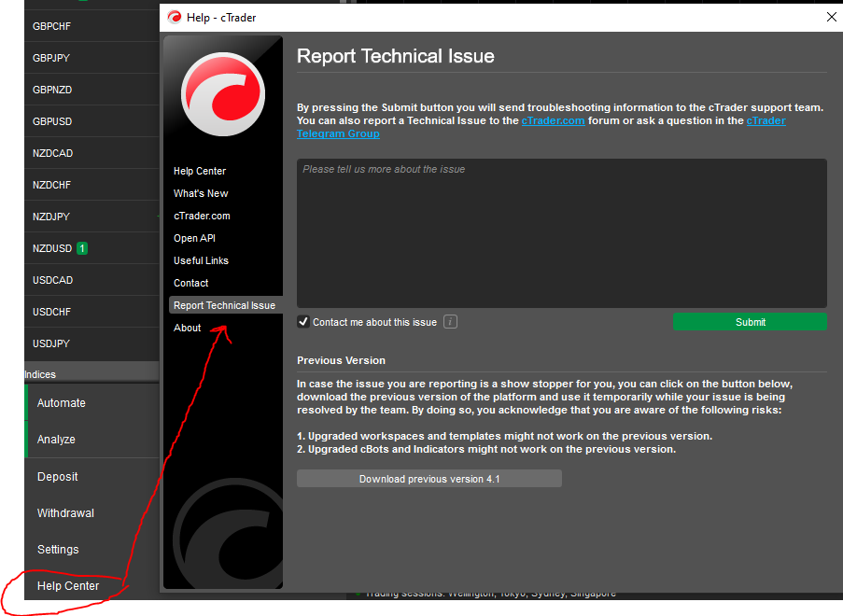
Task: Click the Previous Version heading
Action: [x=341, y=360]
